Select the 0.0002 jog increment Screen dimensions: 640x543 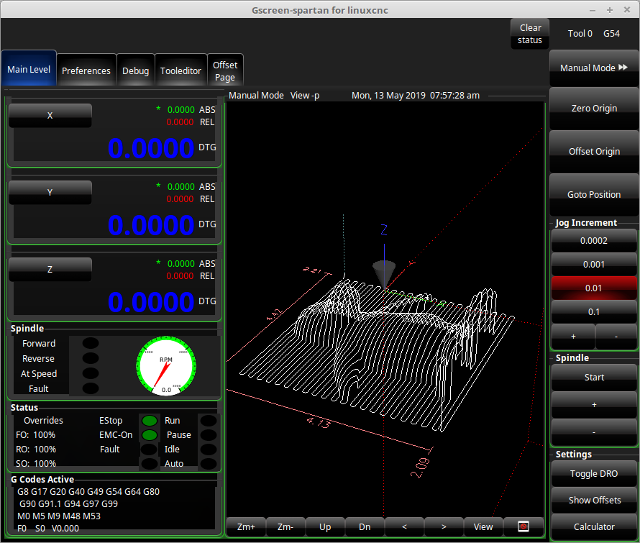(x=594, y=242)
